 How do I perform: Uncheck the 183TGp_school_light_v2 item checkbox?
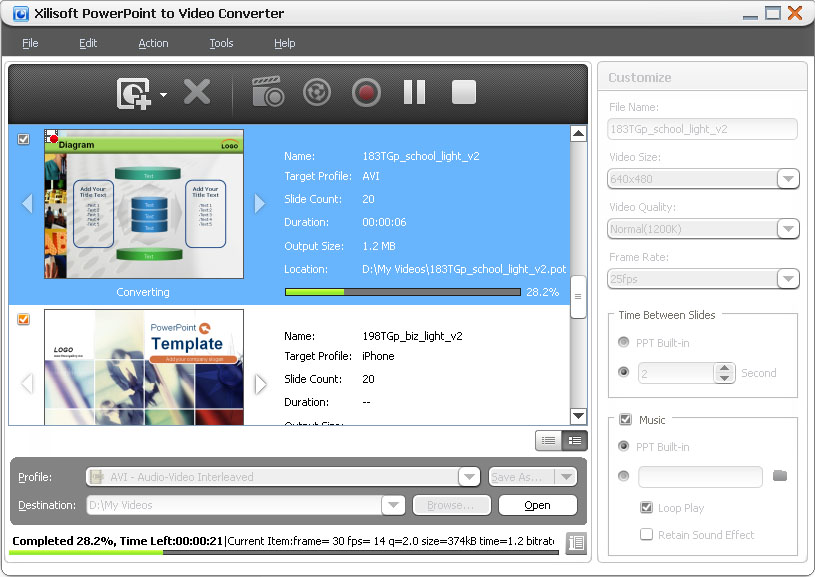(24, 140)
